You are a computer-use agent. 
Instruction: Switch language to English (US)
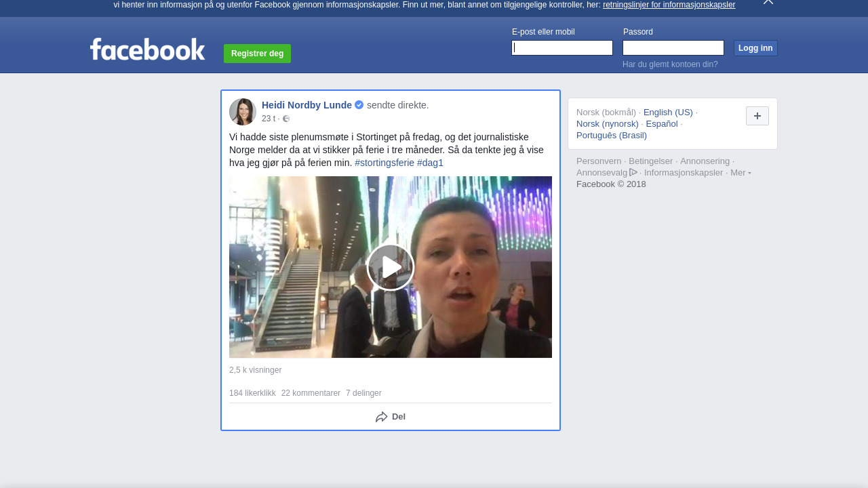(668, 113)
